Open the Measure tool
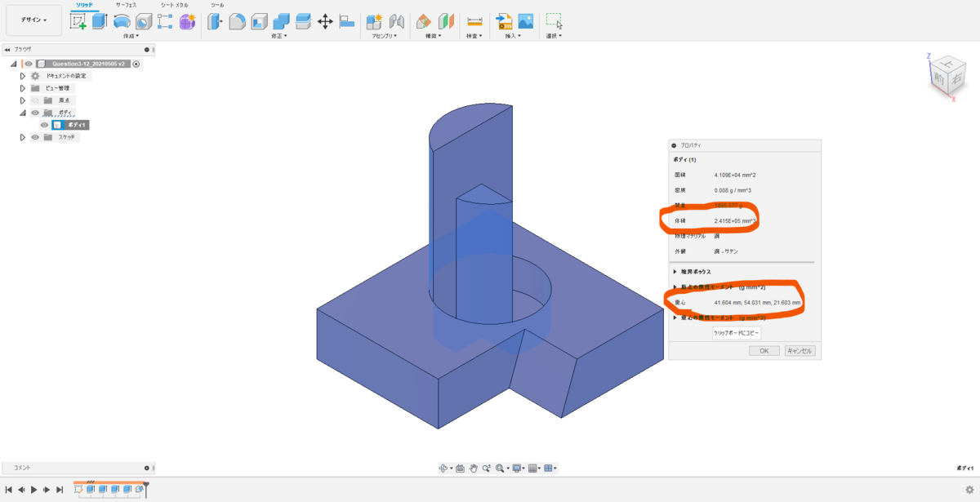980x502 pixels. pyautogui.click(x=474, y=22)
